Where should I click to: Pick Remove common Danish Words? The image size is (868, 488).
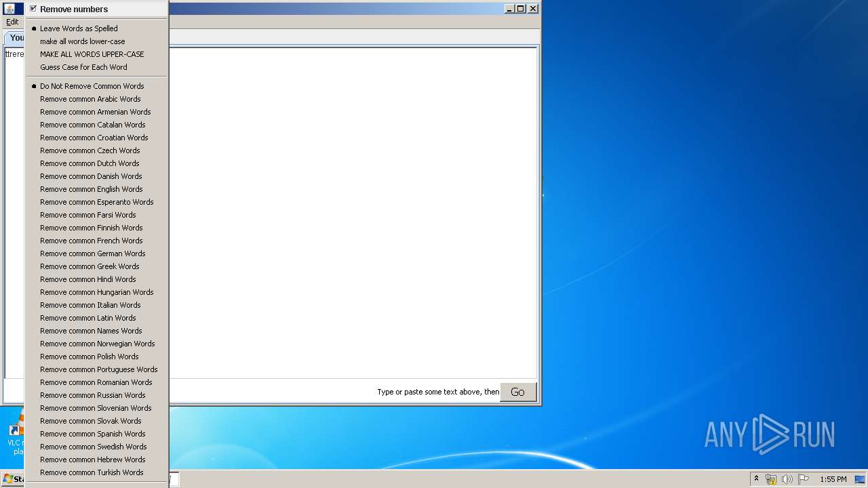click(x=97, y=176)
